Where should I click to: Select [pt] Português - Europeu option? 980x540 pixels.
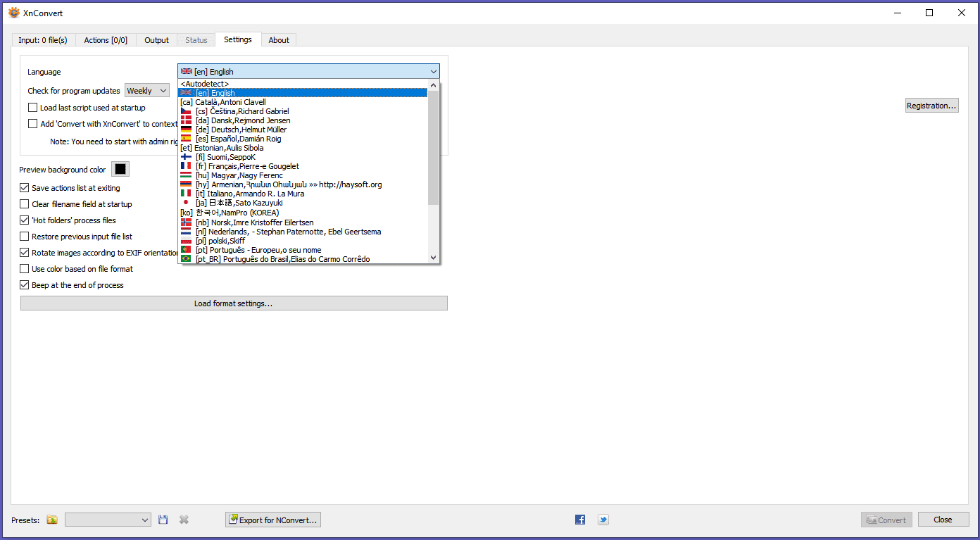(303, 250)
